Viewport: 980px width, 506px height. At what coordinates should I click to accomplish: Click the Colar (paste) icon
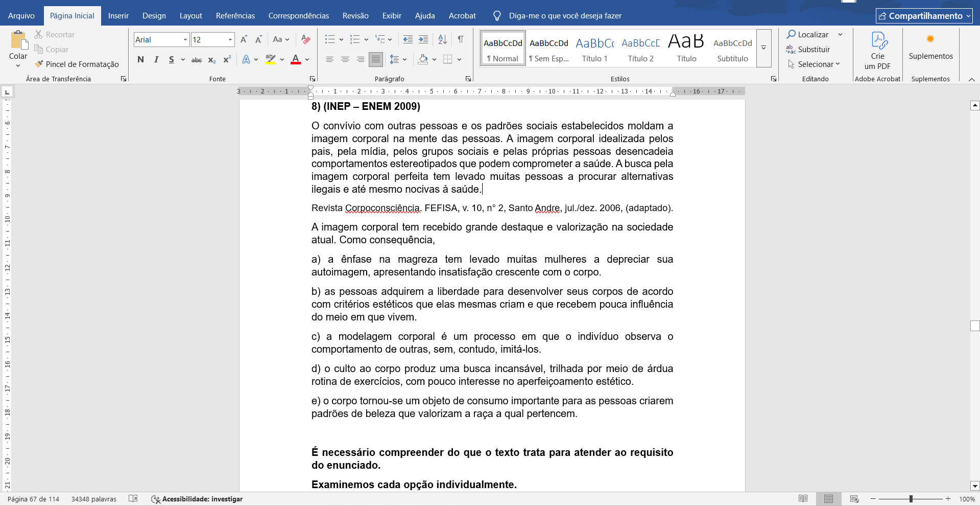pyautogui.click(x=18, y=40)
